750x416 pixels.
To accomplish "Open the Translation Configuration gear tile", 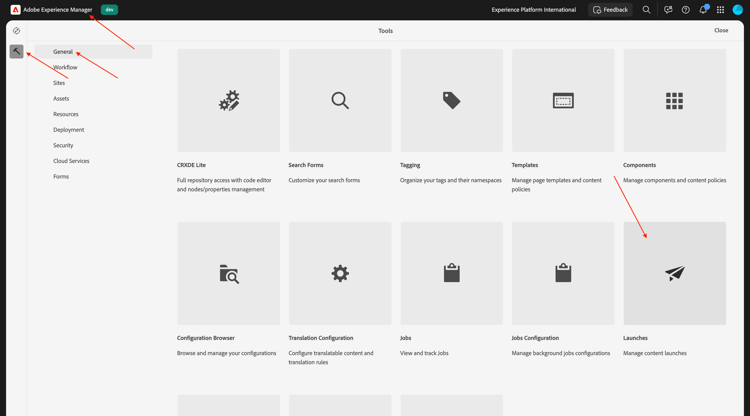I will [x=340, y=274].
